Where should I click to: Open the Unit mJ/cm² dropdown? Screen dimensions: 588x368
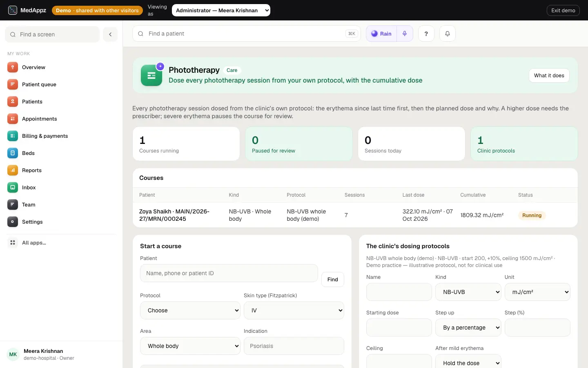click(x=537, y=292)
